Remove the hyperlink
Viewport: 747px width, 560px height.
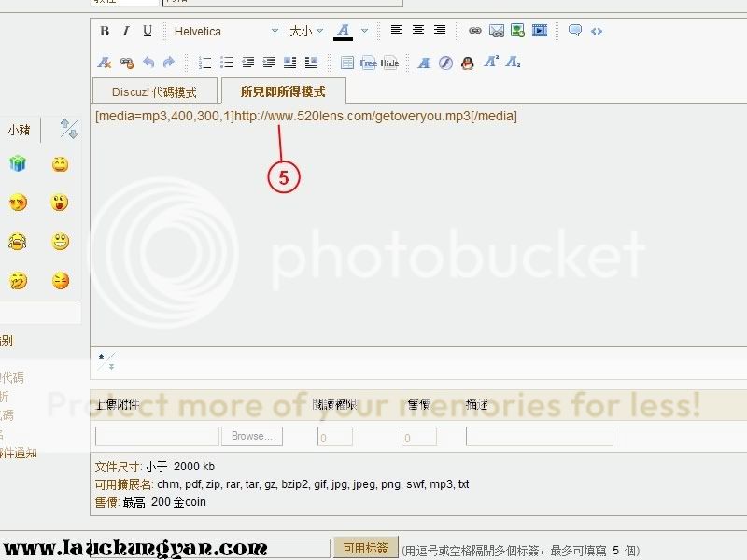[x=126, y=63]
